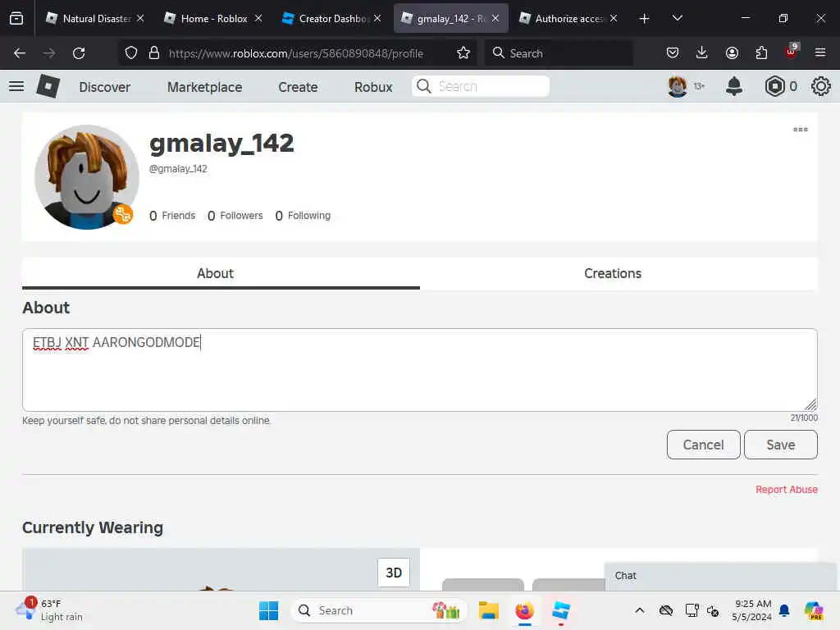View the 0 Following list

click(303, 216)
